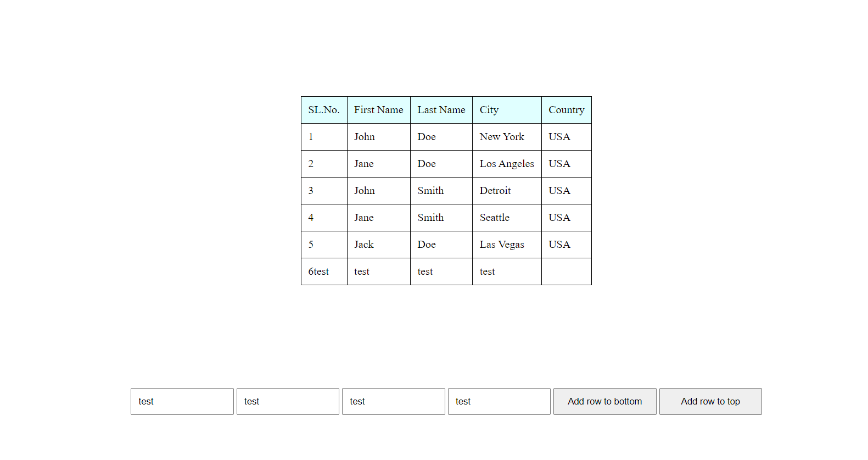The height and width of the screenshot is (460, 868).
Task: Select the Jack cell
Action: pos(379,245)
